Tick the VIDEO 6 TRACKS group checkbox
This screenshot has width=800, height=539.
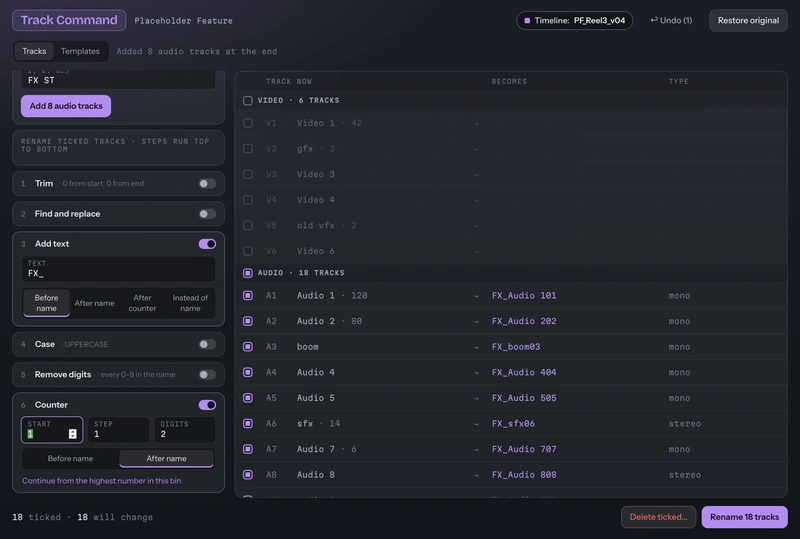coord(247,101)
